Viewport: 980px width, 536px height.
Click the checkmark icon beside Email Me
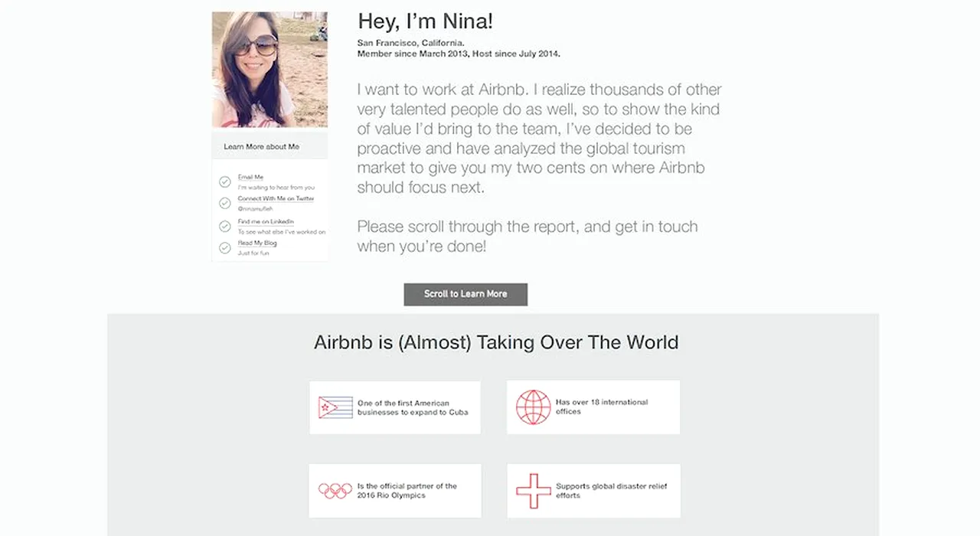(x=225, y=181)
